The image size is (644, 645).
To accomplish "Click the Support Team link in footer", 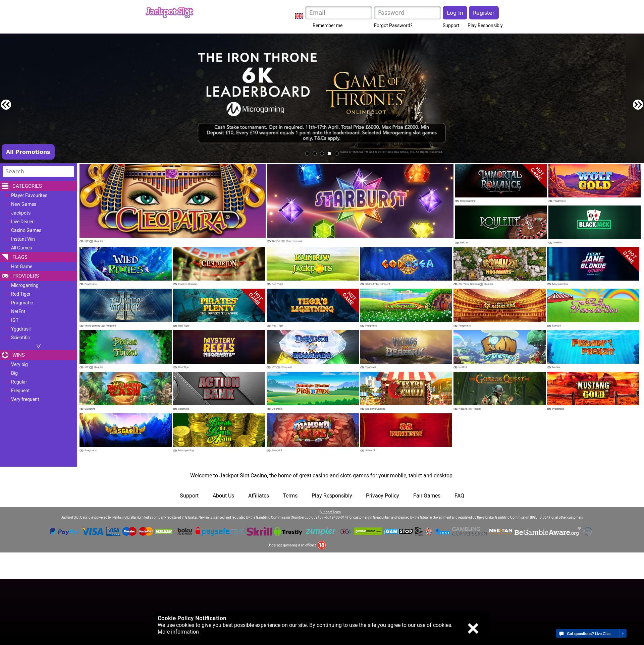I will (330, 512).
